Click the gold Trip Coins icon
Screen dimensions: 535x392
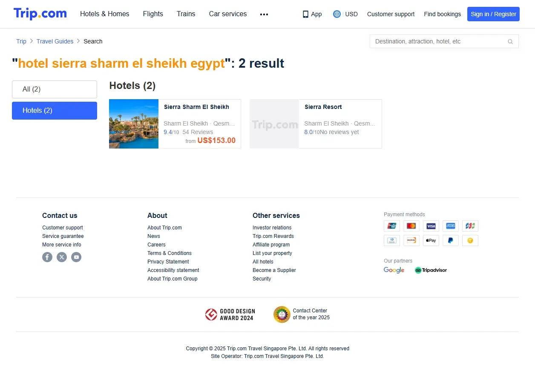[x=470, y=240]
